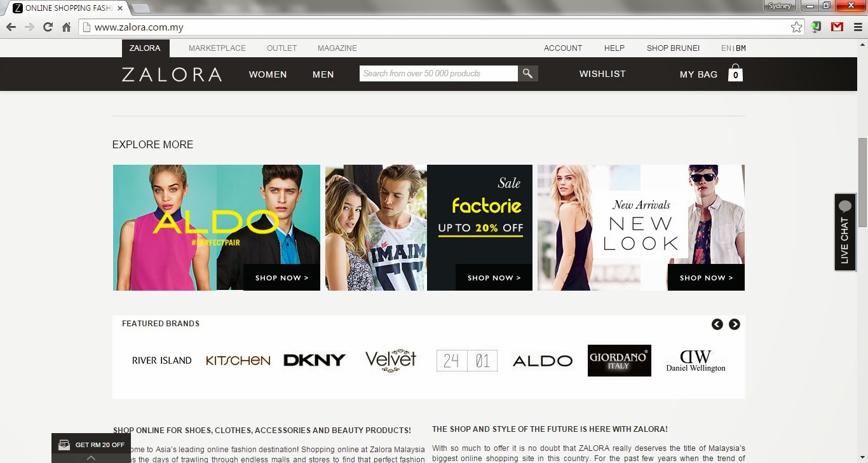Select the ZALORA top navigation tab
Image resolution: width=868 pixels, height=463 pixels.
click(x=145, y=48)
